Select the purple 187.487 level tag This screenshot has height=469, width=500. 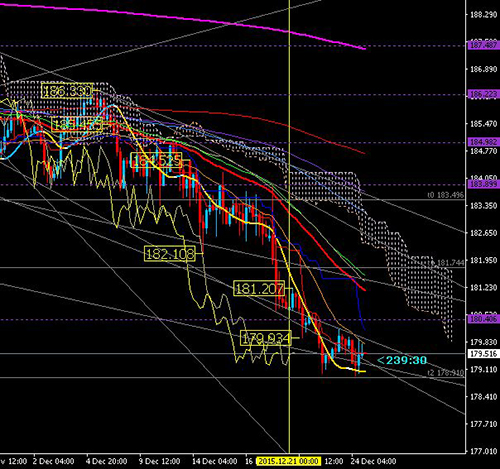[483, 45]
